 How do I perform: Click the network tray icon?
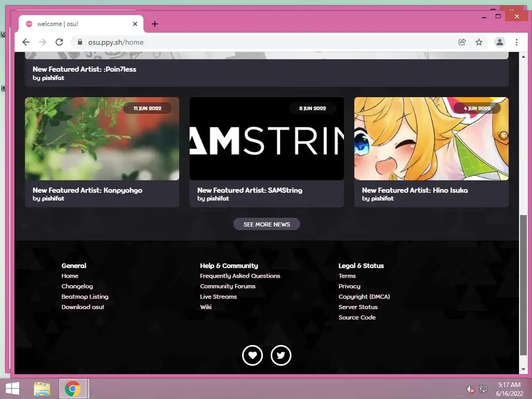(483, 389)
